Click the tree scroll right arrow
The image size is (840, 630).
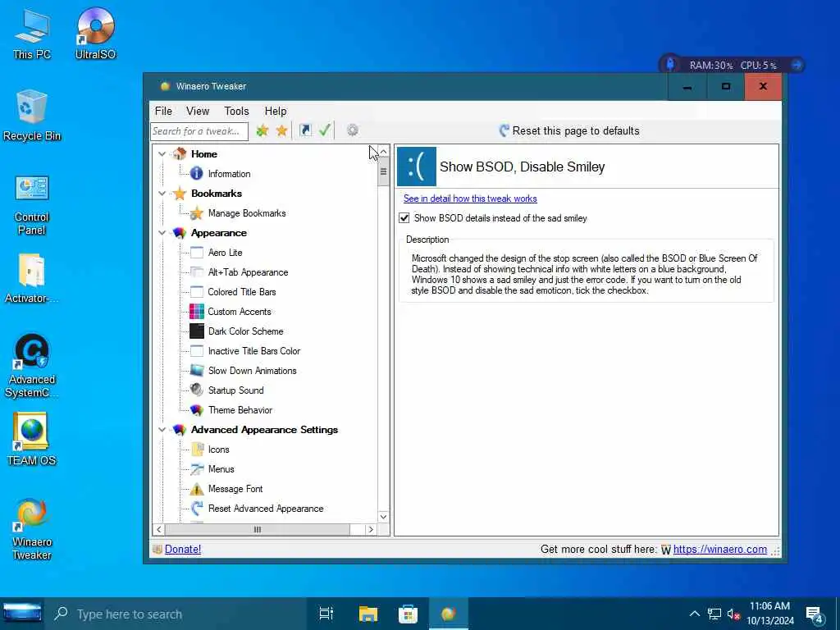(371, 529)
